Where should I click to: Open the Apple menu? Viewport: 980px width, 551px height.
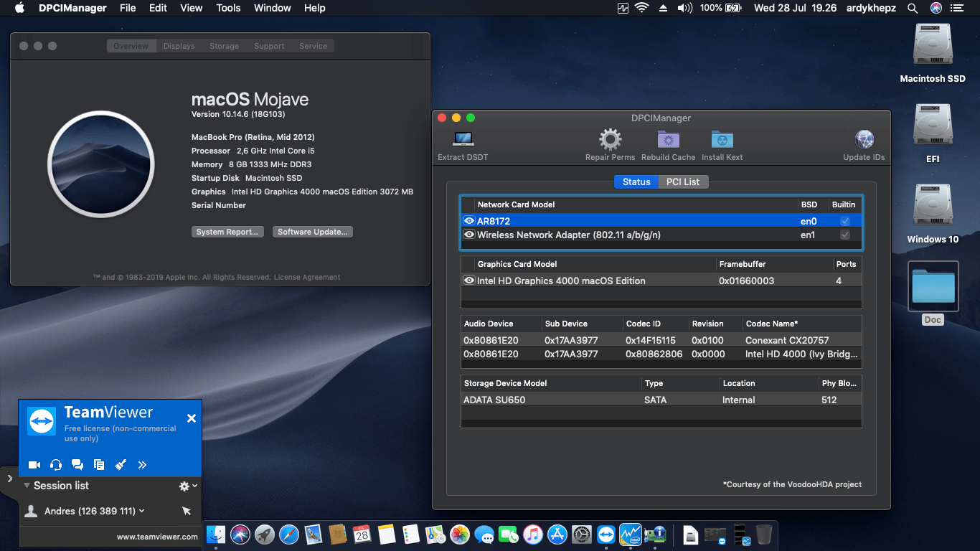click(19, 8)
